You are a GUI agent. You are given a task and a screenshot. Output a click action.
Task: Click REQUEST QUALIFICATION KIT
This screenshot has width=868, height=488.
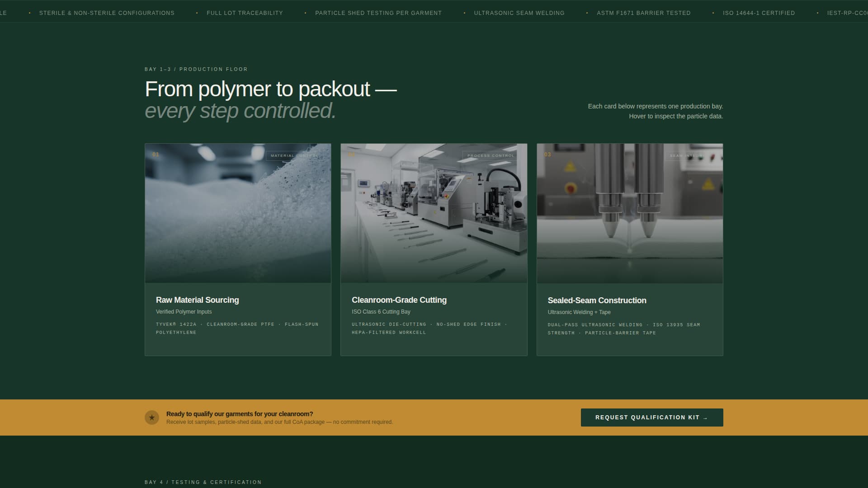[x=651, y=417]
